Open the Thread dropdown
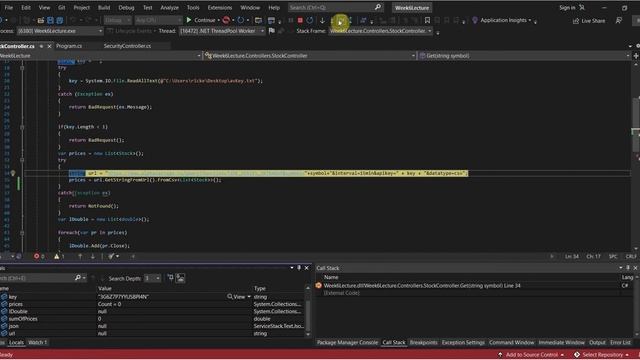Image resolution: width=640 pixels, height=360 pixels. click(x=222, y=31)
